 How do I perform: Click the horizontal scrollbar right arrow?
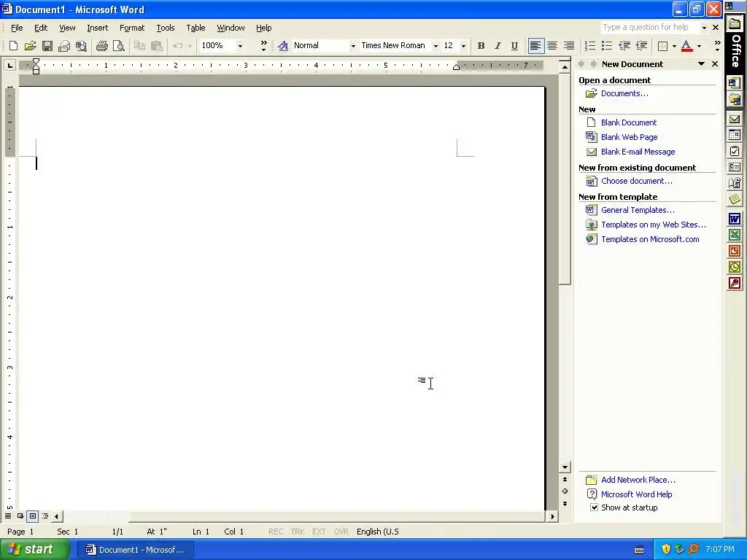pos(553,516)
